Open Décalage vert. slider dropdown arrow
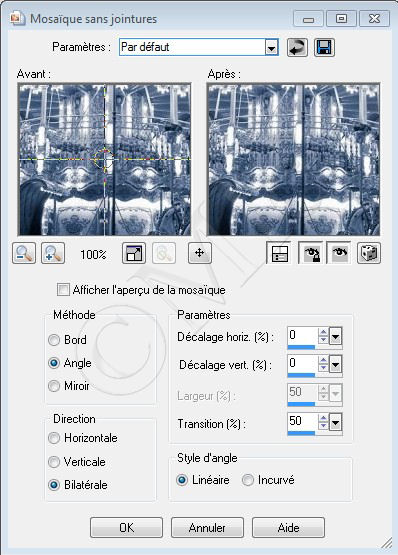Screen dimensions: 398x555 tap(335, 364)
